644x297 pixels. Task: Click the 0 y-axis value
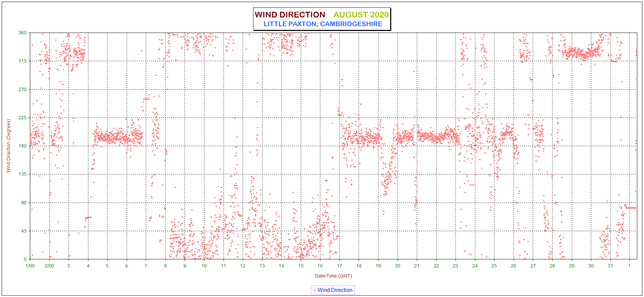(25, 259)
